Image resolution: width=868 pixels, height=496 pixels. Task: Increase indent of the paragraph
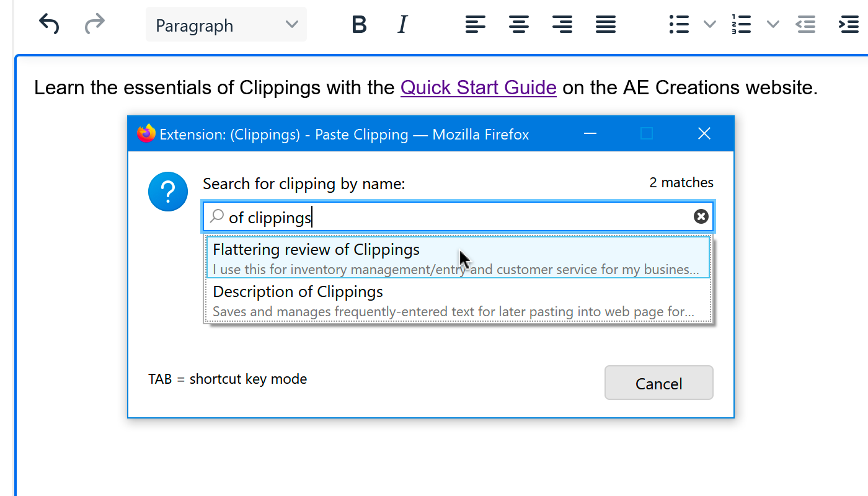coord(849,25)
